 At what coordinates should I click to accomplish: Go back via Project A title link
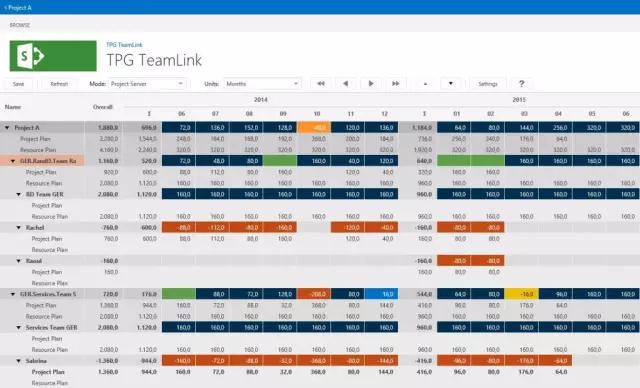coord(18,7)
